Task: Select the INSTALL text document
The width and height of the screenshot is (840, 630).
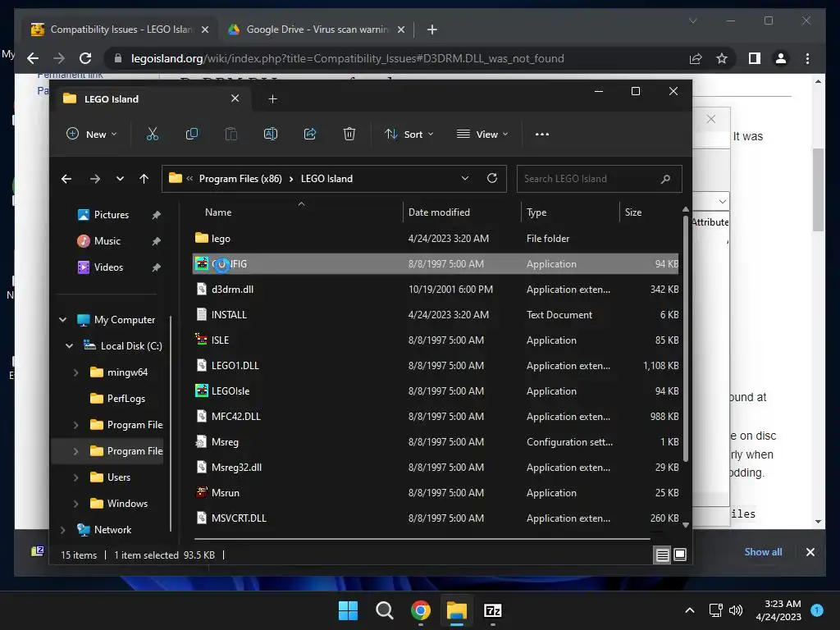Action: (x=436, y=315)
